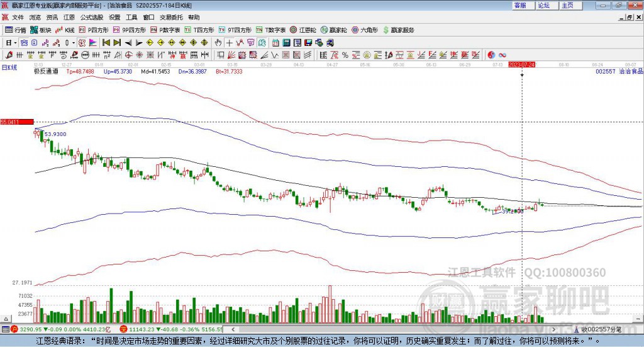Toggle the hand pan tool
Image resolution: width=644 pixels, height=347 pixels.
point(218,43)
